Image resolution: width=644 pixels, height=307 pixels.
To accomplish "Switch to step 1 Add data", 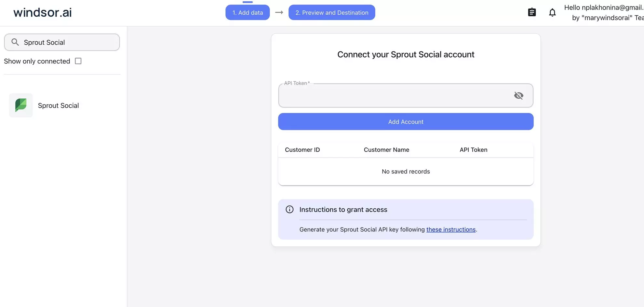I will click(248, 12).
